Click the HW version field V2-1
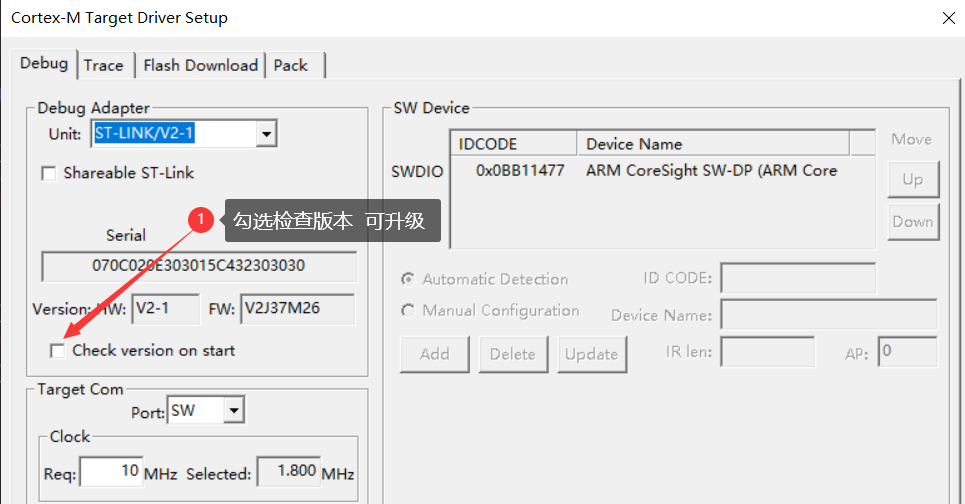This screenshot has height=504, width=965. (x=165, y=308)
